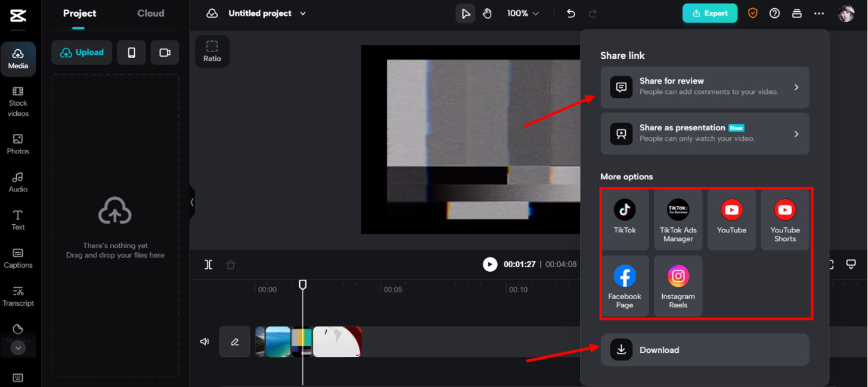Screen dimensions: 868x387
Task: Share to TikTok Ads Manager
Action: tap(678, 220)
